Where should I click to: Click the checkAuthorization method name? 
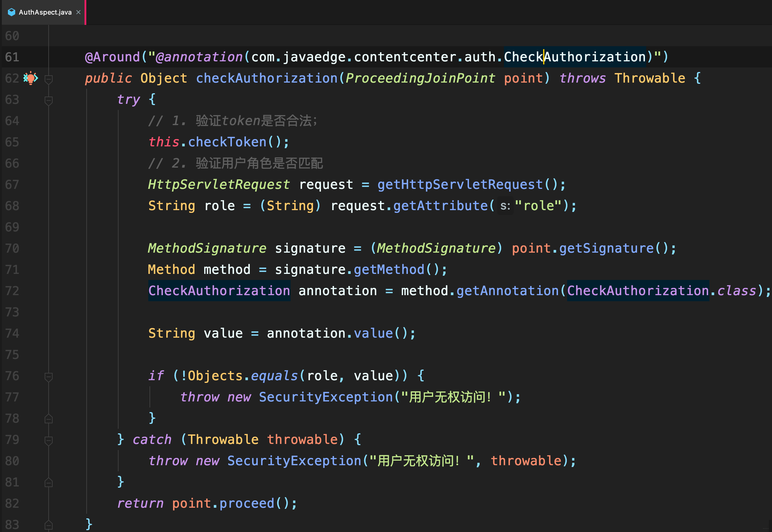267,78
